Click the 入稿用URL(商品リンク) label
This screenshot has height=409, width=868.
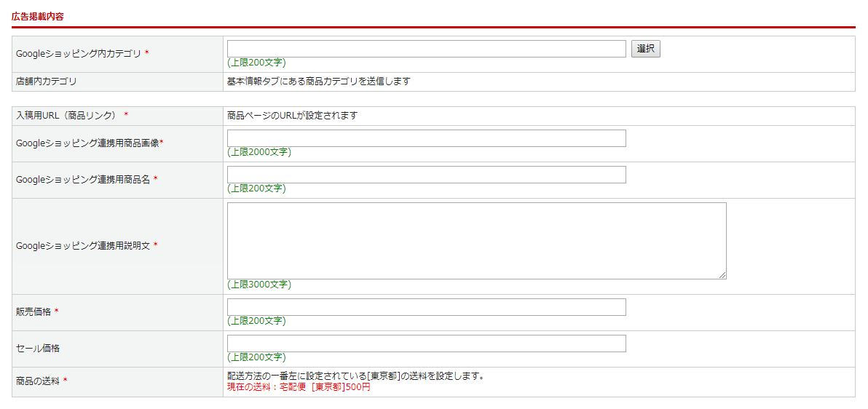pos(67,116)
